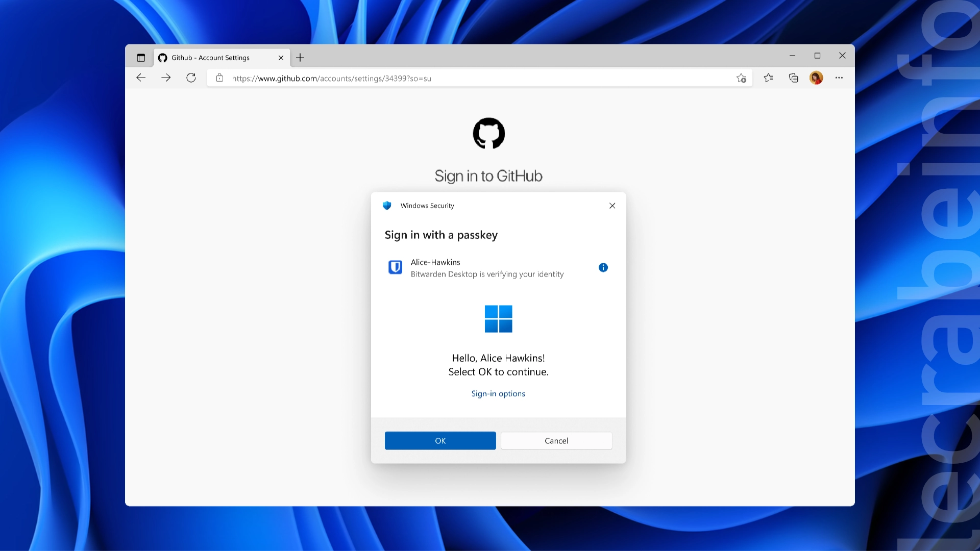
Task: Open the browser Settings and more menu
Action: [839, 78]
